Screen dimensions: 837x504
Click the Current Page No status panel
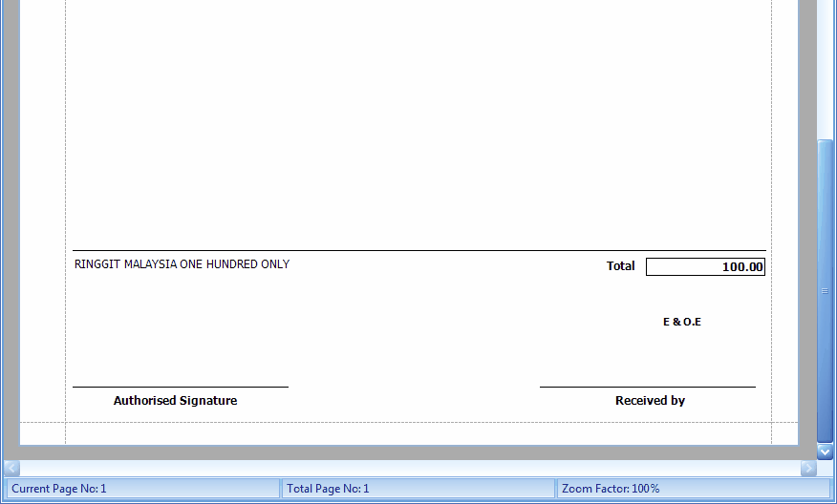point(141,489)
